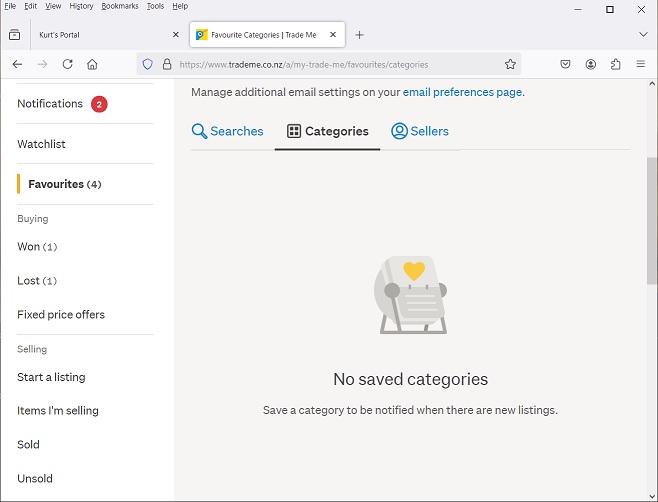Image resolution: width=658 pixels, height=502 pixels.
Task: Navigate back with the back arrow
Action: point(17,64)
